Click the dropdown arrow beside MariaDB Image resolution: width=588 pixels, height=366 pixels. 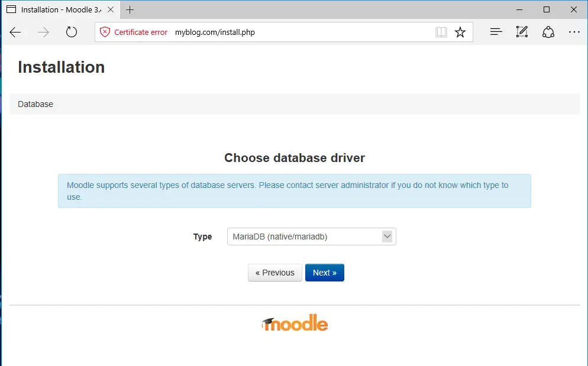[x=387, y=237]
